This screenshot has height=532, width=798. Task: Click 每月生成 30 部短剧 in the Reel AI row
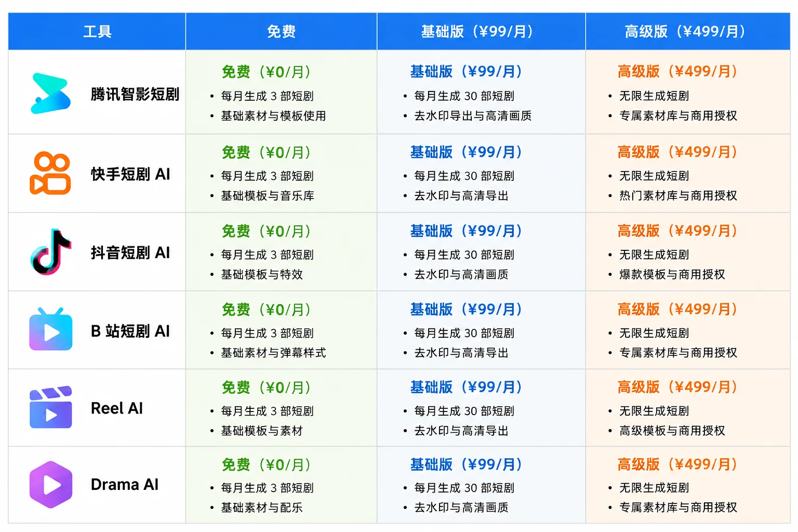pos(464,411)
